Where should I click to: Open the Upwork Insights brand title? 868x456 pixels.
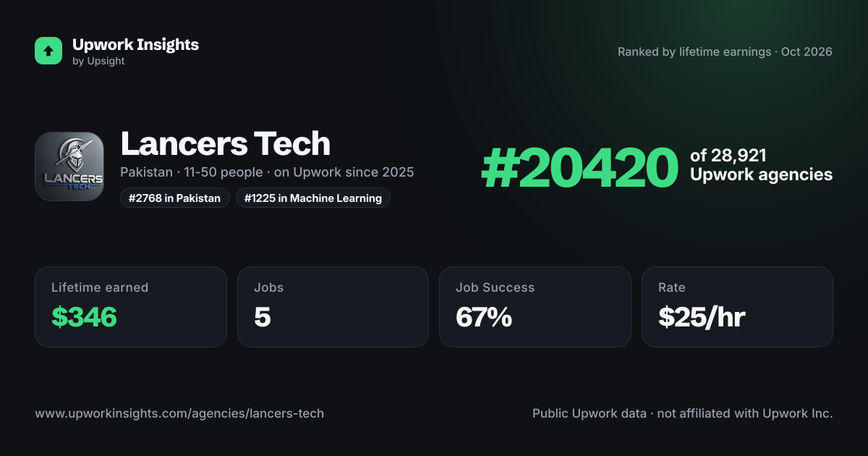(135, 44)
